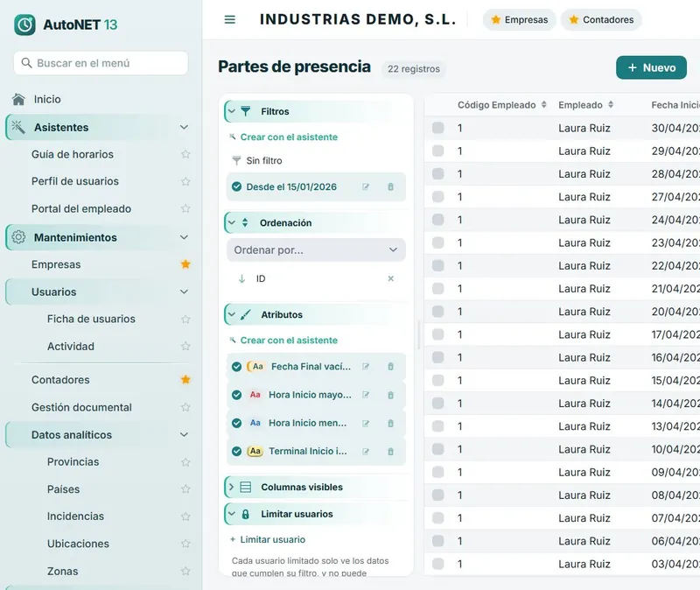Screen dimensions: 700x590
Task: Open the Contadores favorite shortcut chip
Action: click(x=601, y=19)
